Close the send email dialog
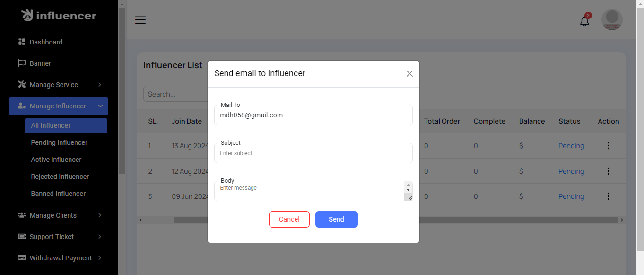Screen dimensions: 644x275 point(409,73)
